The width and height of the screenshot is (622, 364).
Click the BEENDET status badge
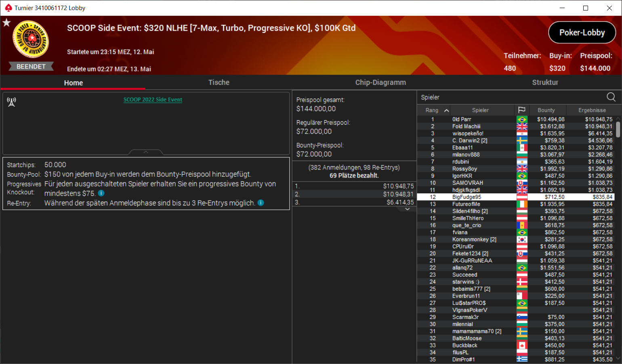click(x=31, y=67)
